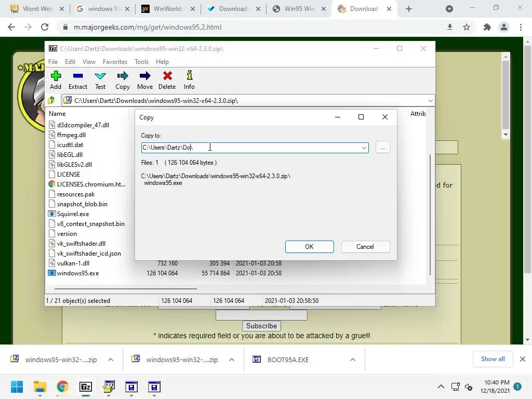
Task: Expand options for BOOT95A.EXE download
Action: 353,360
